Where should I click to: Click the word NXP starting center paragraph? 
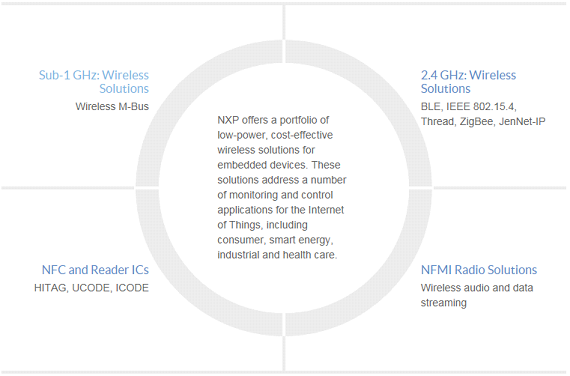pos(228,120)
